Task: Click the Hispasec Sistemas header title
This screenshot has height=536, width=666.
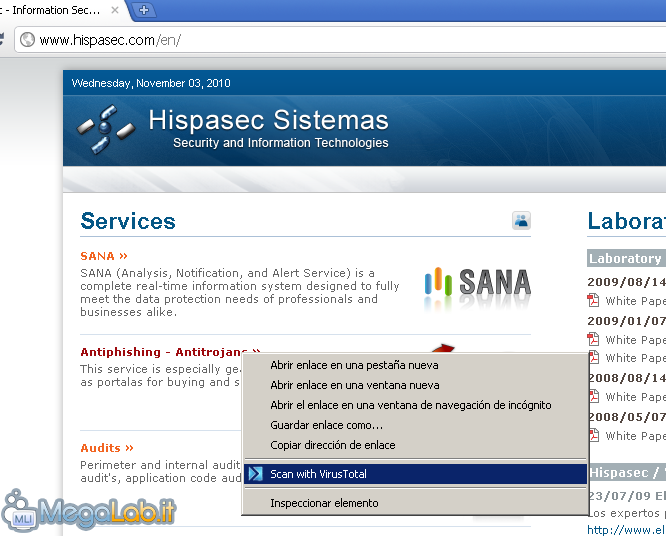Action: tap(268, 120)
